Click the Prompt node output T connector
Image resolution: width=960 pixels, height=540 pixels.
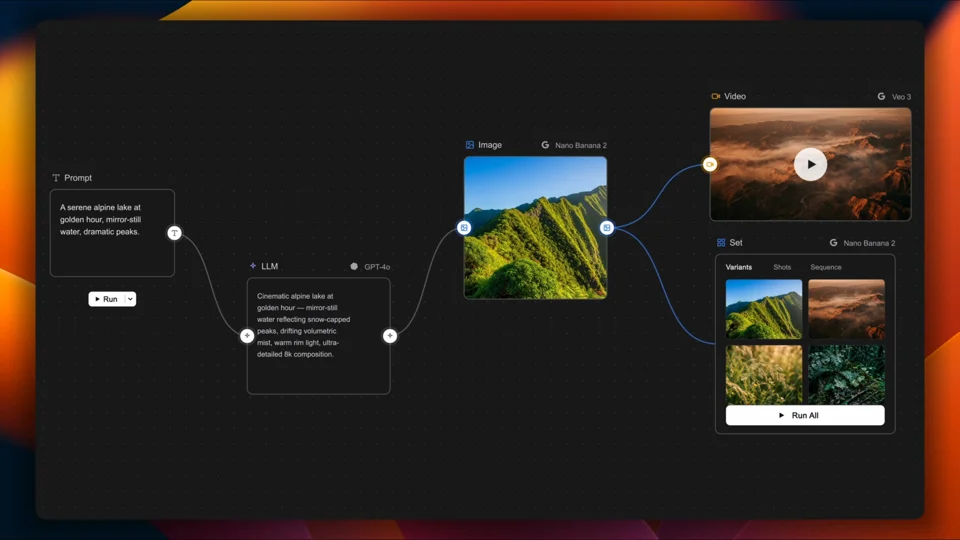174,233
